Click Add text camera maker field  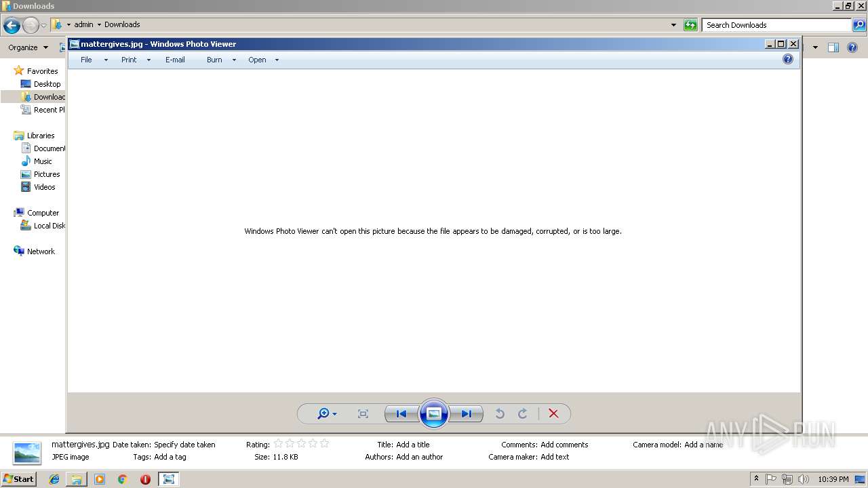(555, 457)
